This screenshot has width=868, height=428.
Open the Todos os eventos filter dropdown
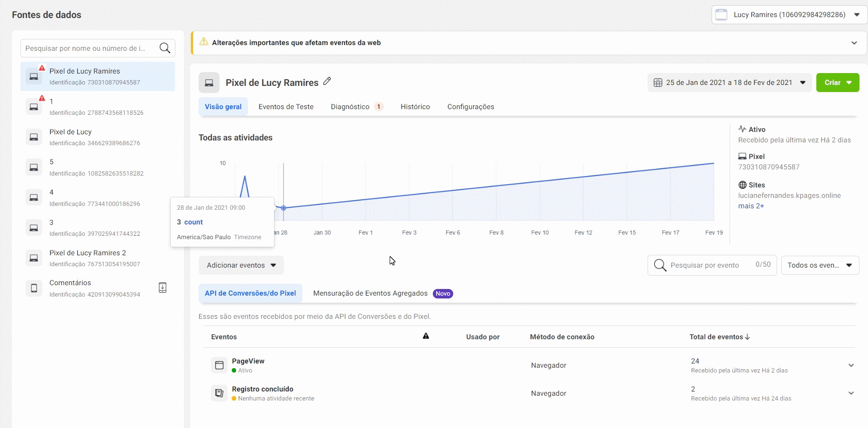coord(820,265)
